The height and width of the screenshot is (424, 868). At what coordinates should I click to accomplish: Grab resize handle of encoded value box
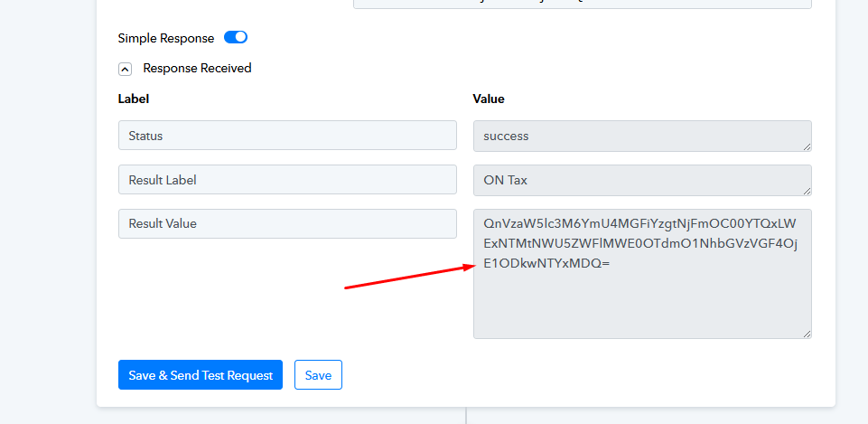pos(807,334)
